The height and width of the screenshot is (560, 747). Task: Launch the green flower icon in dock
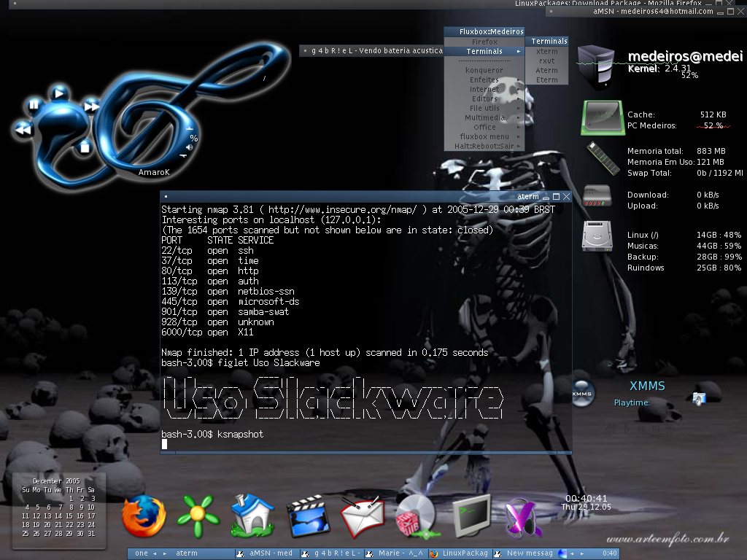(x=198, y=516)
